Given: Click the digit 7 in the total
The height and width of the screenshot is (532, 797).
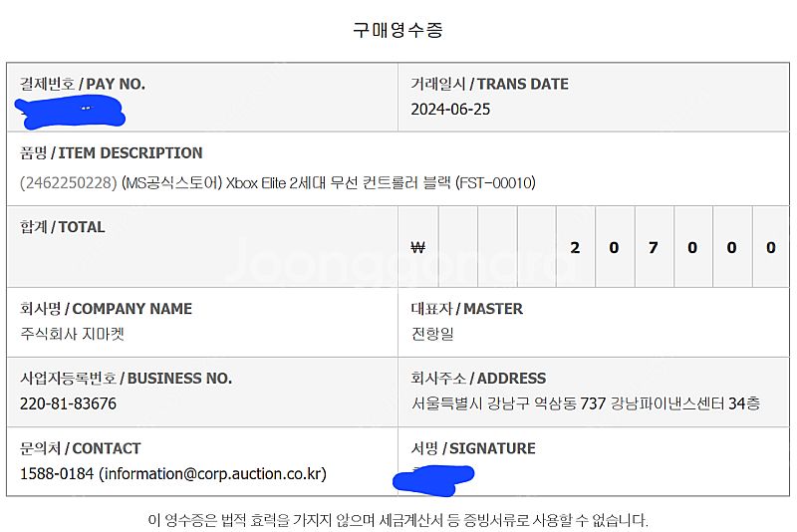Looking at the screenshot, I should point(654,247).
